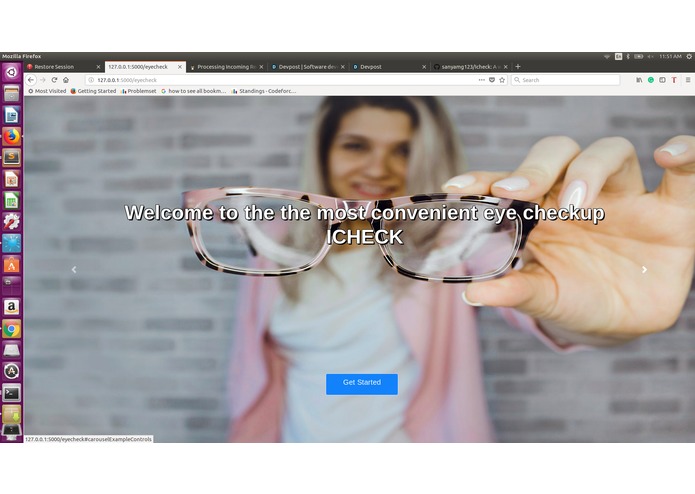Image resolution: width=695 pixels, height=494 pixels.
Task: Close the Processing Incoming tab
Action: pyautogui.click(x=261, y=67)
